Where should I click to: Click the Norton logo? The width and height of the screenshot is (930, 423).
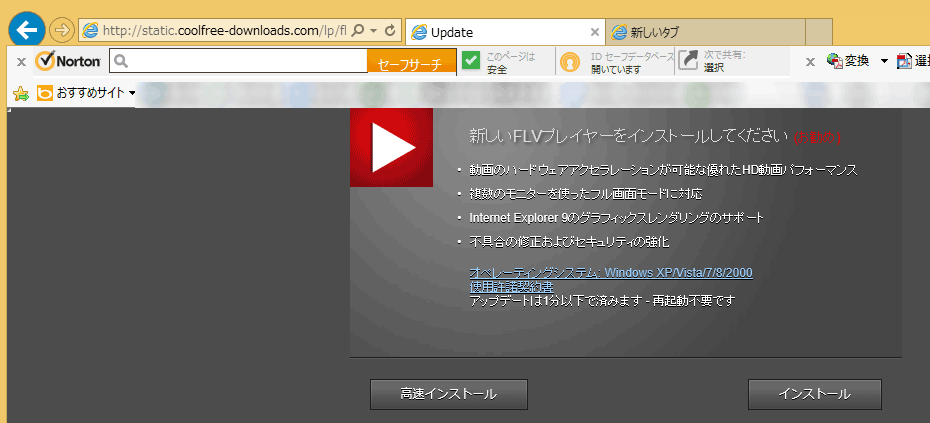pos(68,61)
